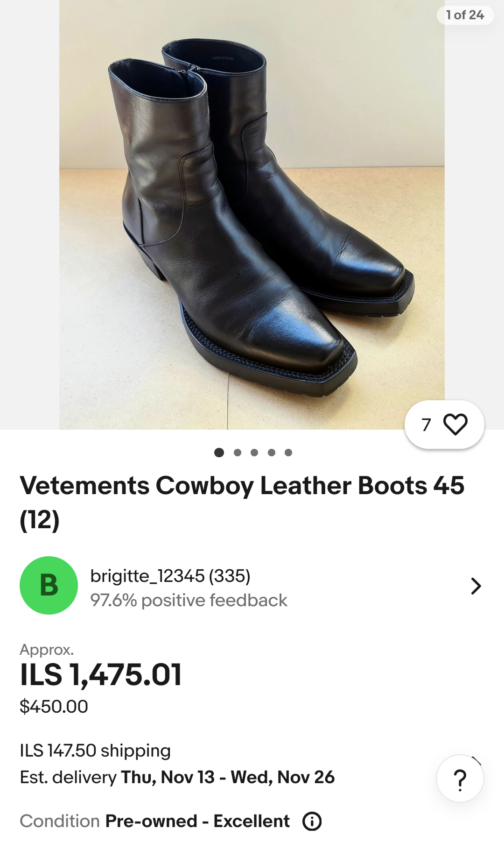Open the help question mark button
Screen dimensions: 504x857
[x=460, y=779]
